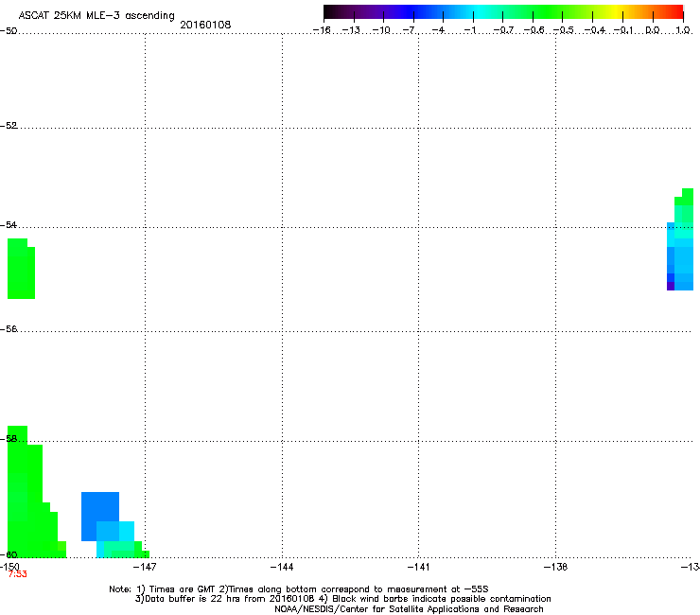Click the colorbar tick label 0.0
The image size is (700, 615).
(653, 30)
